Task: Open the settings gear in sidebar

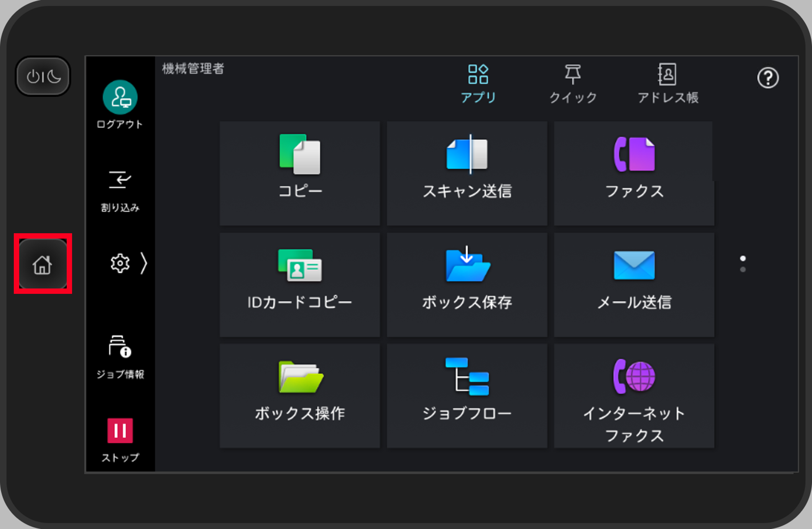Action: 120,263
